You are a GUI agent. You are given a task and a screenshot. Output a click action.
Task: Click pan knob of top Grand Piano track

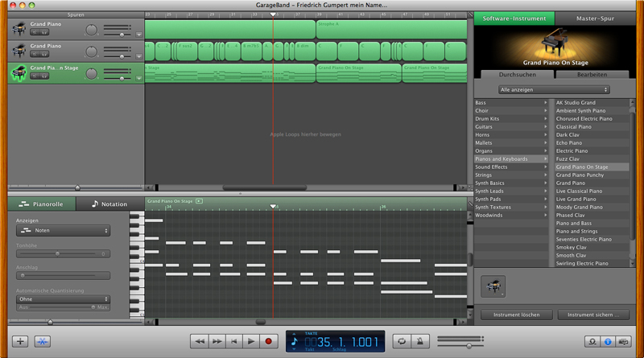[x=91, y=30]
